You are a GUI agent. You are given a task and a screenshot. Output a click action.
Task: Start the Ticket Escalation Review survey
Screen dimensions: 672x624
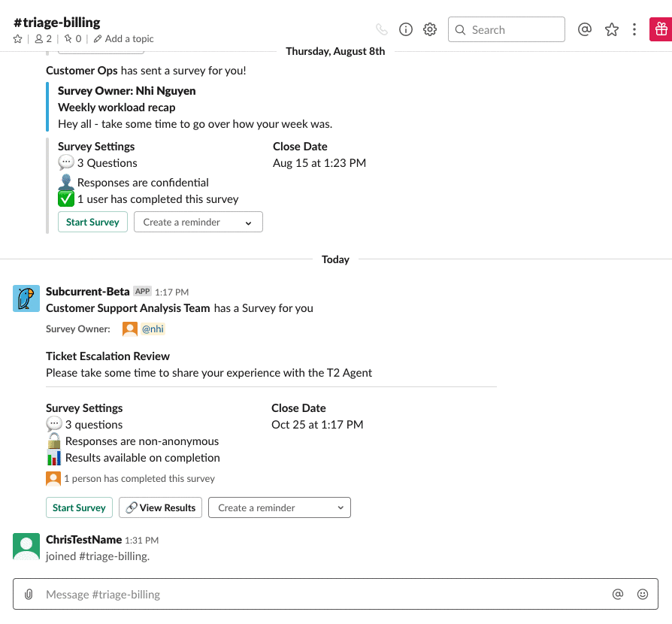click(79, 508)
